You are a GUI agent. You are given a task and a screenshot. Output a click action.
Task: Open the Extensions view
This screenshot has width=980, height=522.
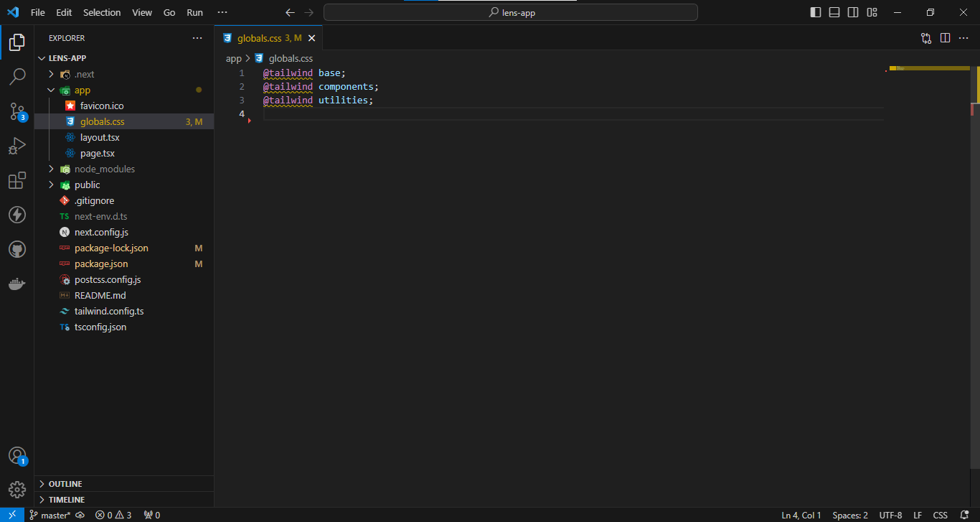[x=17, y=181]
